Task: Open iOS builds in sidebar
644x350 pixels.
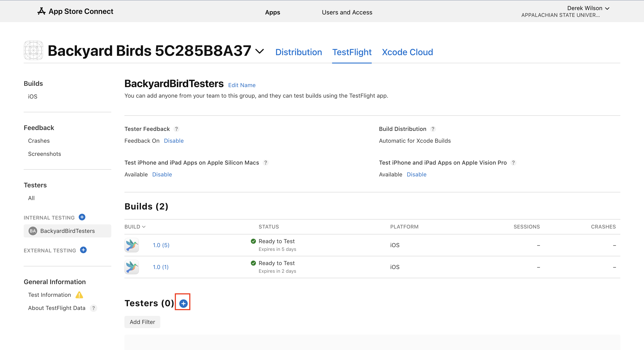Action: (x=32, y=97)
